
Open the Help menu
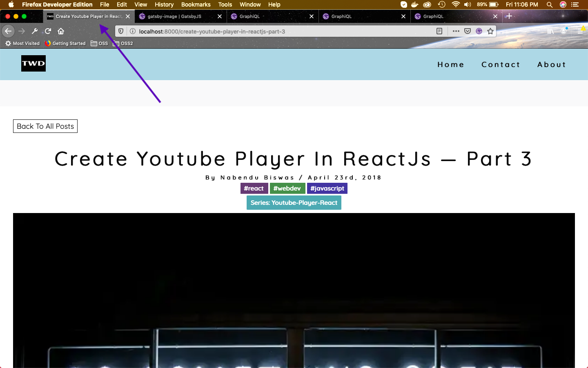(274, 4)
